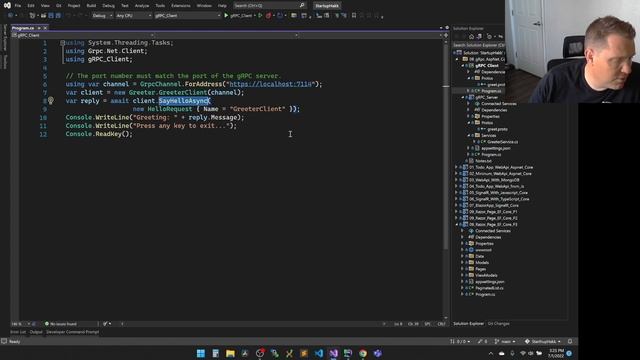
Task: Open the Debug menu
Action: pyautogui.click(x=109, y=6)
